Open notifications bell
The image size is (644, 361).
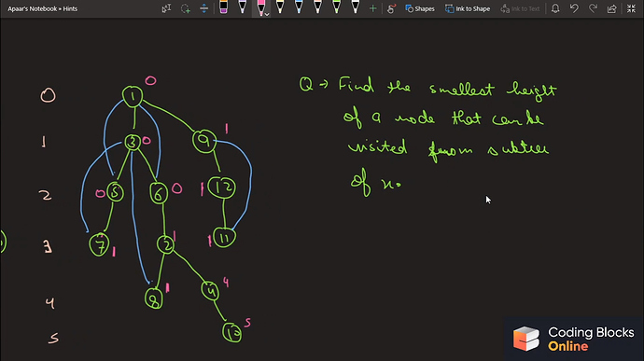[x=555, y=8]
